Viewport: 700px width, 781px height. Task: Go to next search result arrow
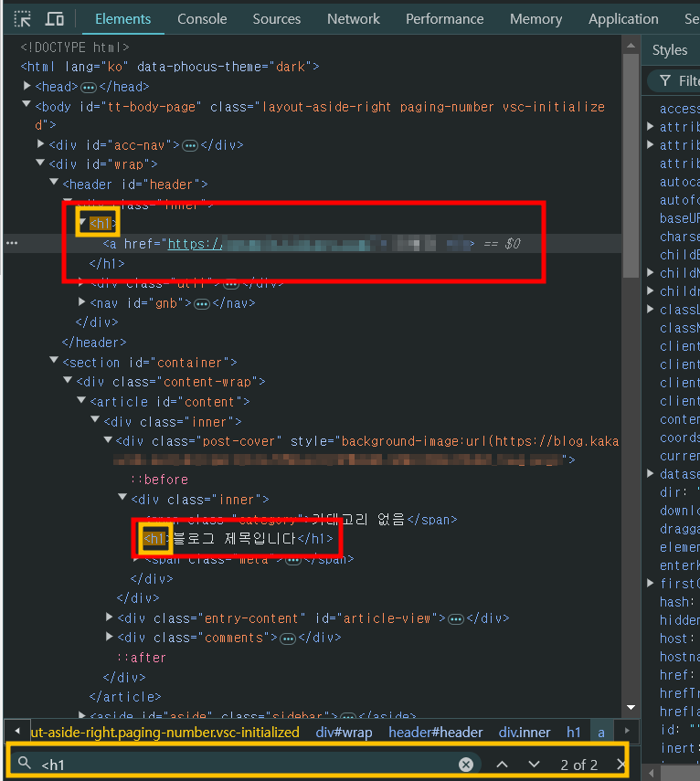[534, 764]
